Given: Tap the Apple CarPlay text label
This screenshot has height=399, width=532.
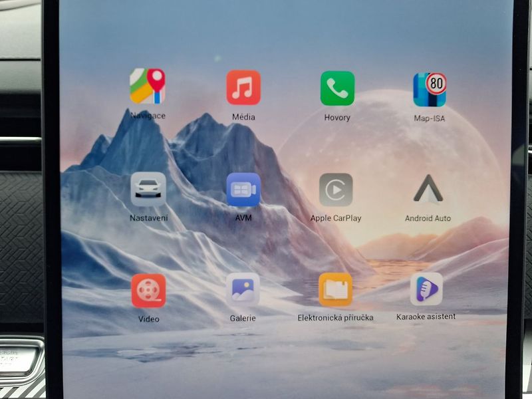Looking at the screenshot, I should point(336,218).
